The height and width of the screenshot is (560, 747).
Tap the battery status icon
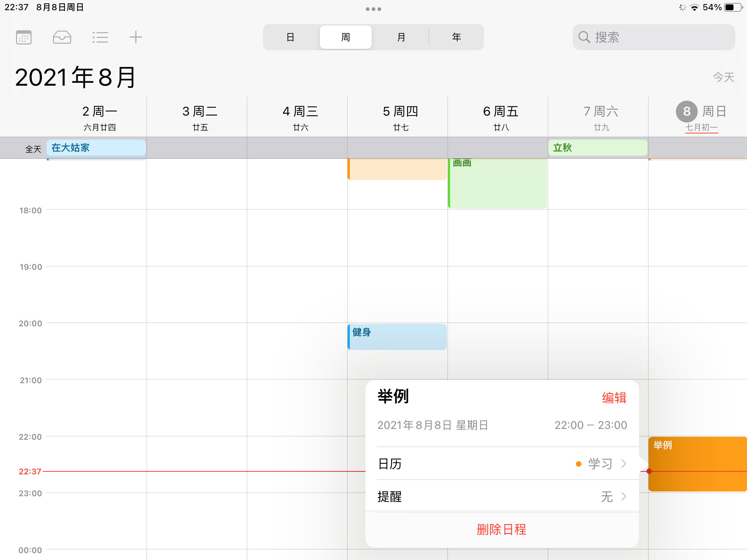coord(733,7)
